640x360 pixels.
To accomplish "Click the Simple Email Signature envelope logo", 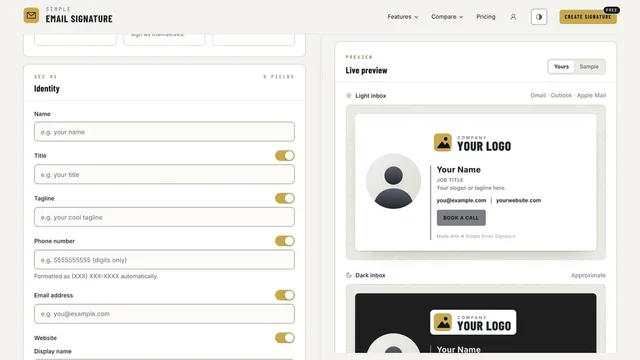I will point(31,16).
